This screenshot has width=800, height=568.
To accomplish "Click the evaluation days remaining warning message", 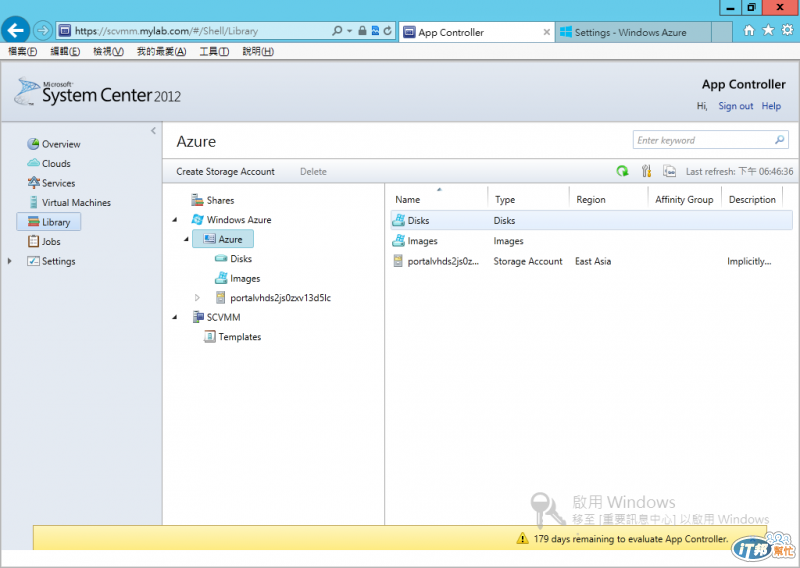I will click(631, 539).
